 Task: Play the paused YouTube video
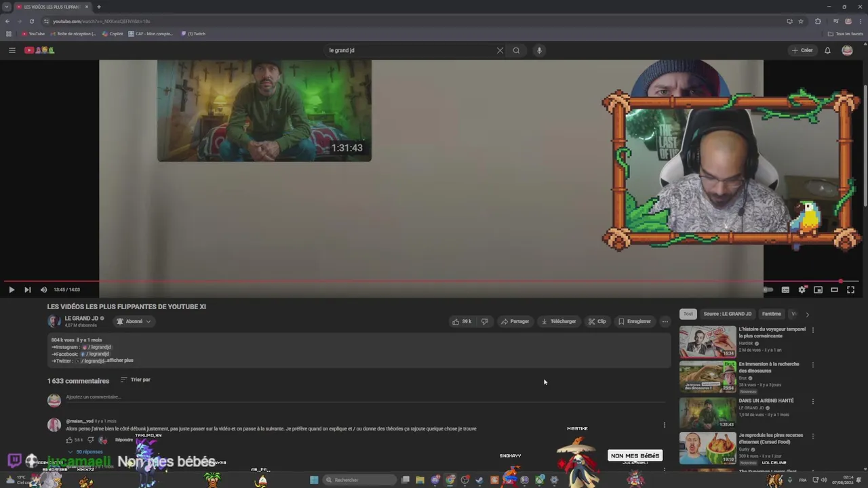(x=12, y=289)
